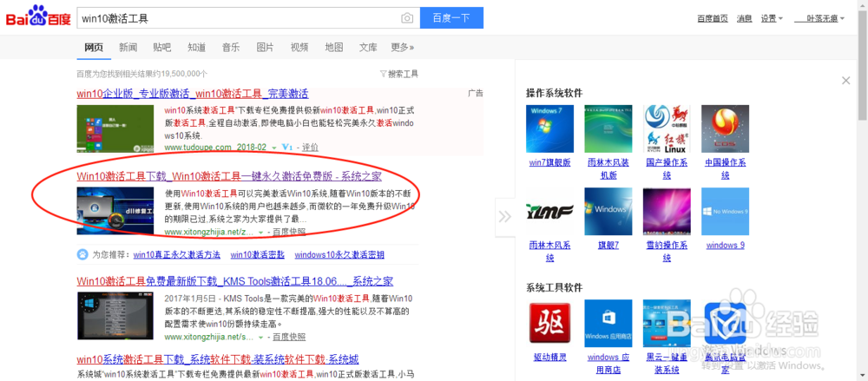
Task: Switch to the 地图 tab
Action: pyautogui.click(x=334, y=48)
